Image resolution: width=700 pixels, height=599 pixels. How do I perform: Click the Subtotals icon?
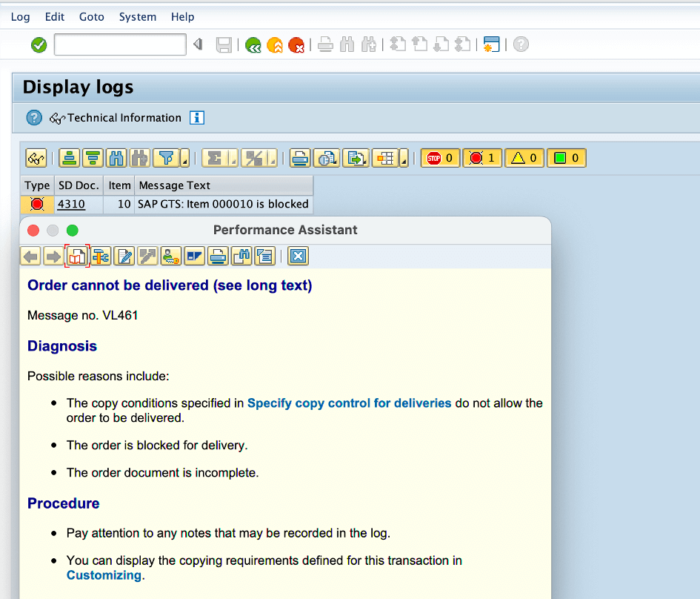click(x=255, y=158)
